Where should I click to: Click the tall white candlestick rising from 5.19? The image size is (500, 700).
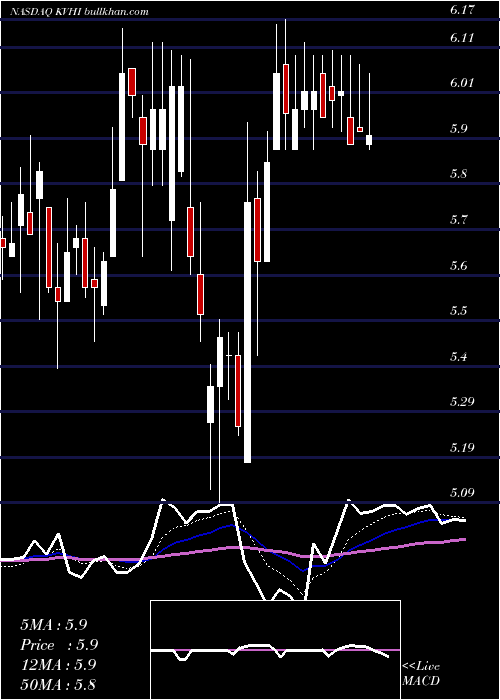click(x=247, y=332)
